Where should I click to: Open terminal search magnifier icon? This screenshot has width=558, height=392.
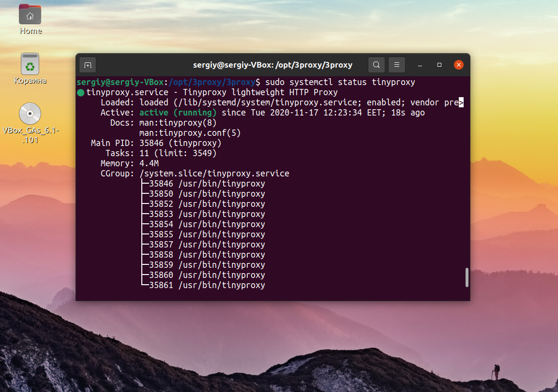[x=376, y=65]
